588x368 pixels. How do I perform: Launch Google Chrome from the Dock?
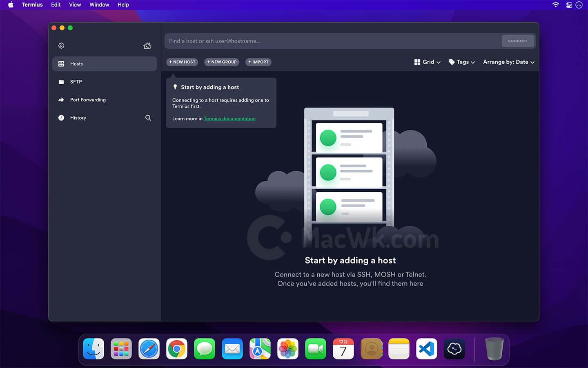pyautogui.click(x=177, y=349)
